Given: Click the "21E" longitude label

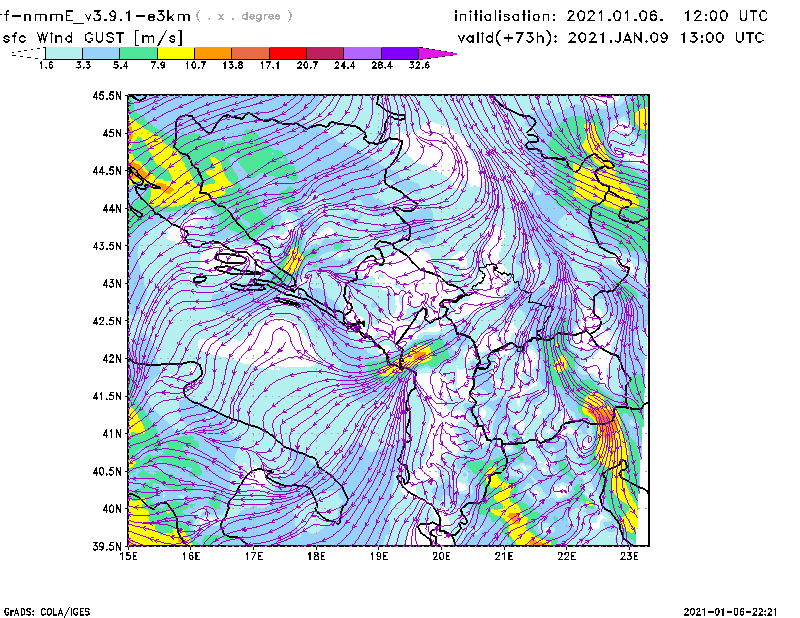Looking at the screenshot, I should pyautogui.click(x=504, y=556).
